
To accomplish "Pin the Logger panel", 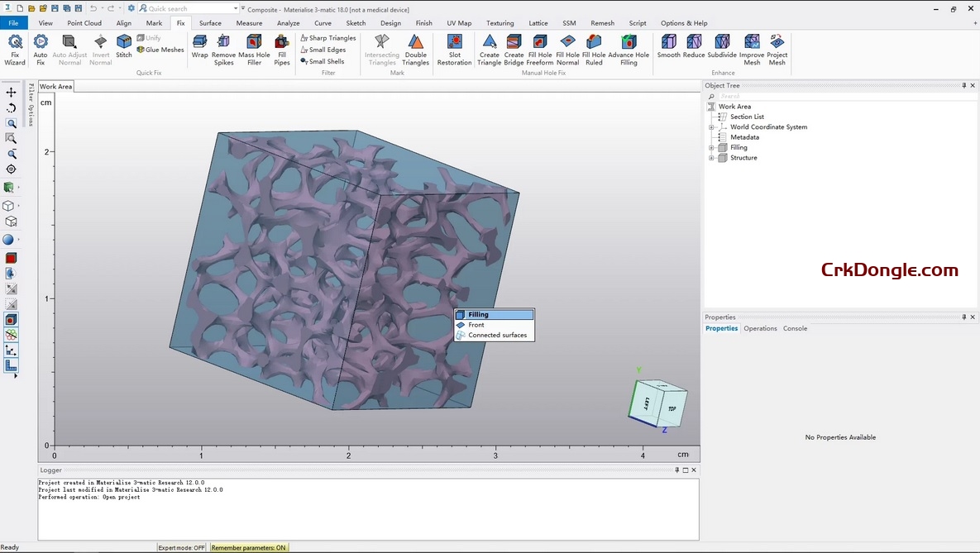I will click(676, 470).
